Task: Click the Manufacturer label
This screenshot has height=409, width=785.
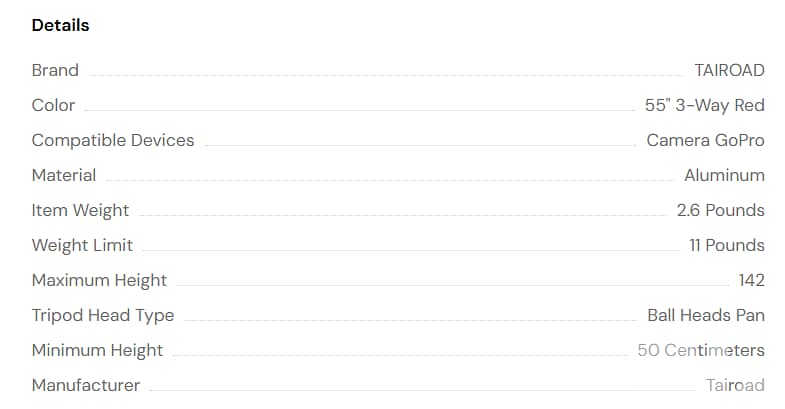Action: tap(86, 386)
